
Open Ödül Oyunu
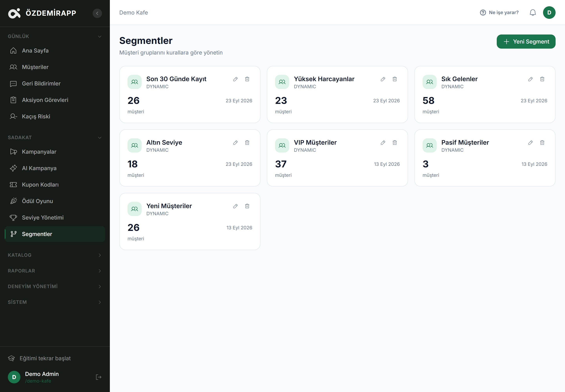tap(55, 201)
